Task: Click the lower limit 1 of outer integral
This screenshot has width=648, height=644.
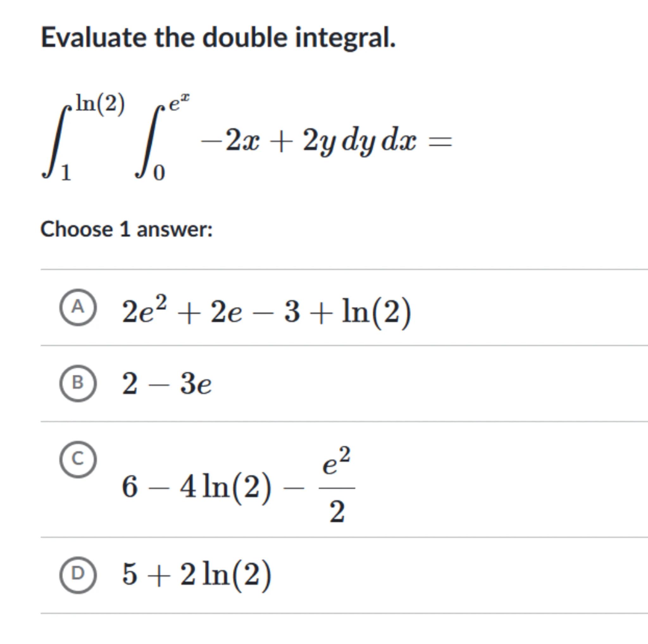Action: click(x=66, y=173)
